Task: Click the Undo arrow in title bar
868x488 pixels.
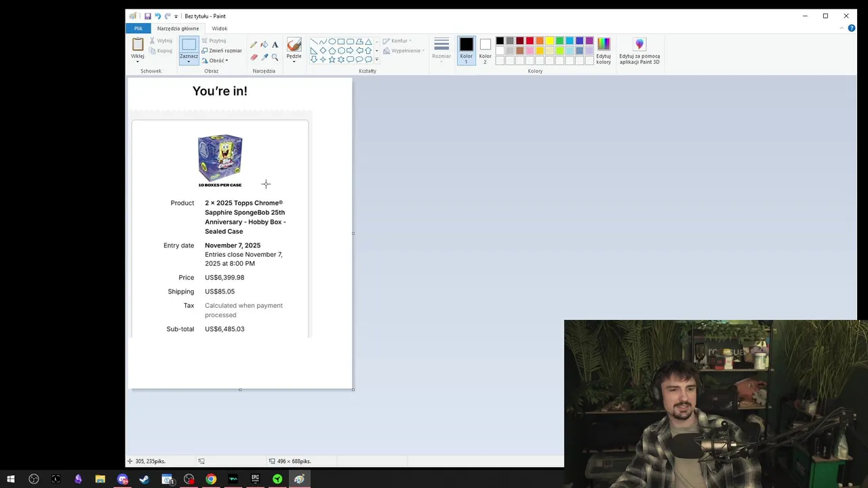Action: (x=157, y=16)
